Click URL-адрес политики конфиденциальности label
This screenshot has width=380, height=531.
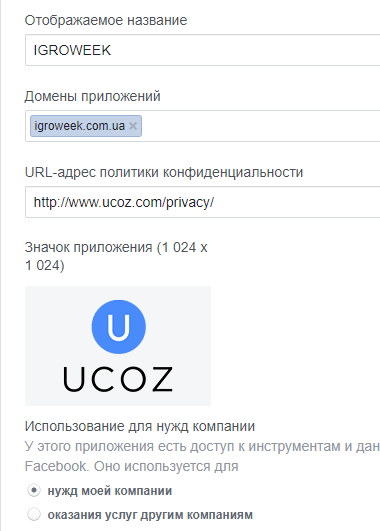point(164,172)
